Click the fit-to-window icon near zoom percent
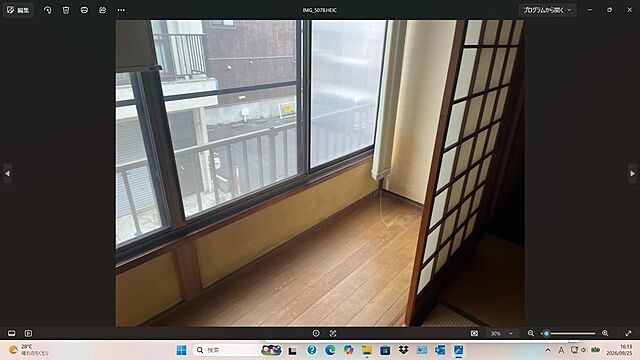Viewport: 640px width, 360px height. point(474,333)
